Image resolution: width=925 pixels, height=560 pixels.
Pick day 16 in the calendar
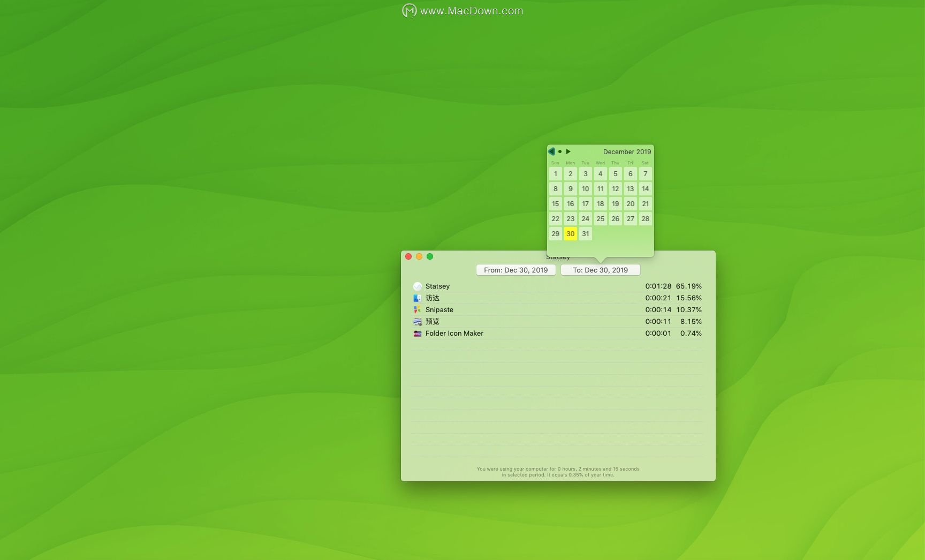(571, 204)
